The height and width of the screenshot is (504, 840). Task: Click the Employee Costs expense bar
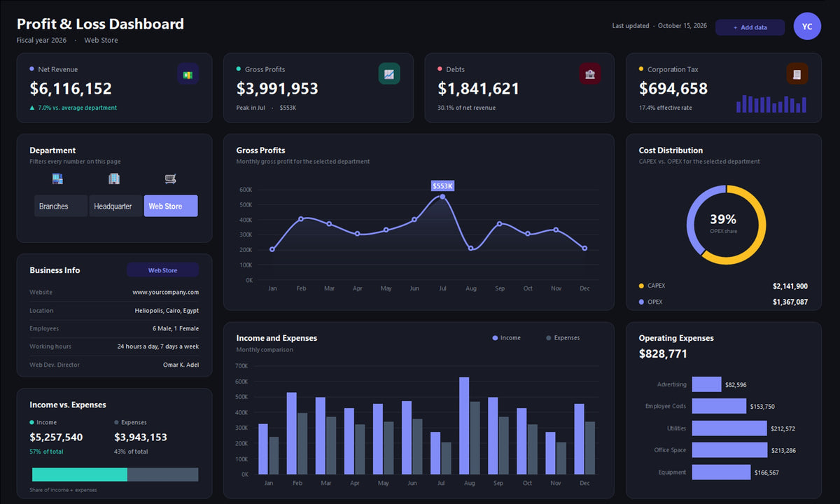(x=719, y=406)
